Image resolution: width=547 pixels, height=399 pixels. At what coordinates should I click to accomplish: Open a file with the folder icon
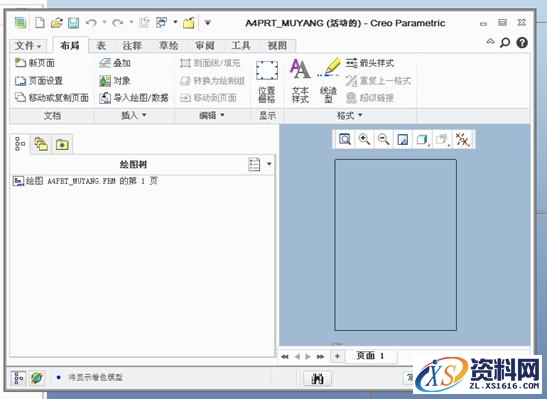tap(57, 23)
